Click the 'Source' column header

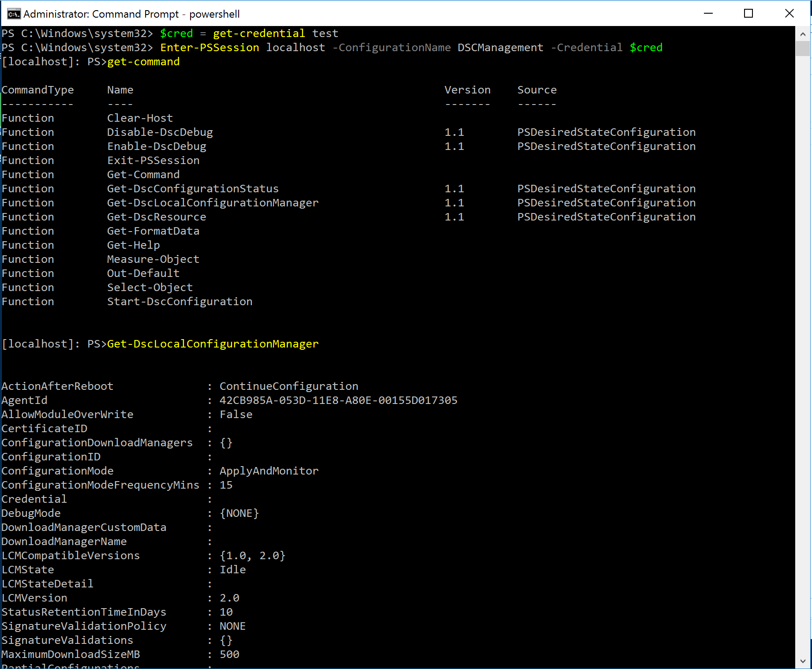tap(537, 90)
